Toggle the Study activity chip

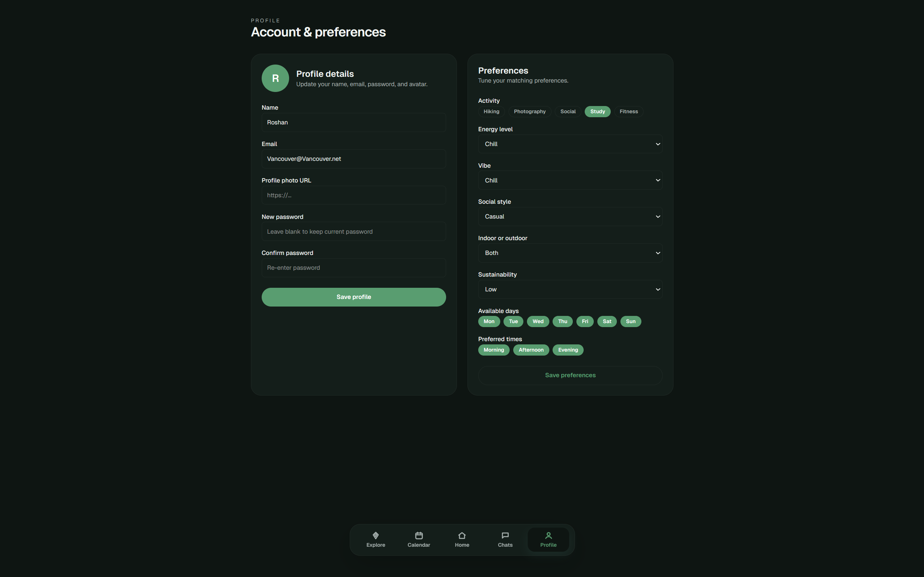coord(597,111)
